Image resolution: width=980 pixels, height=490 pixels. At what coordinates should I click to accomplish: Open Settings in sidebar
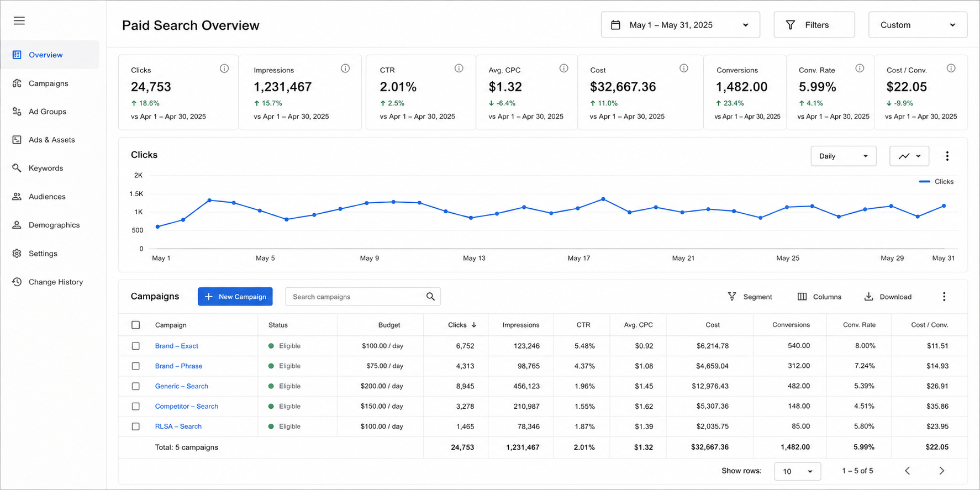[50, 254]
